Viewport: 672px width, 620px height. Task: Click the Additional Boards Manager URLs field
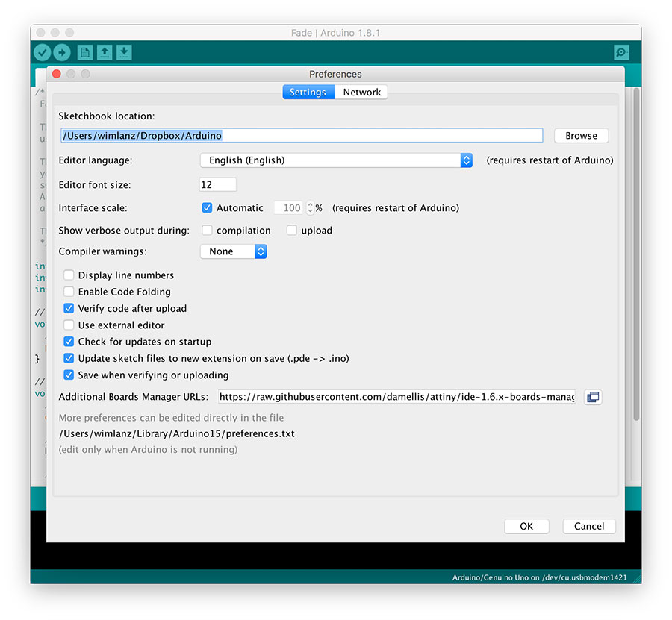pos(397,397)
